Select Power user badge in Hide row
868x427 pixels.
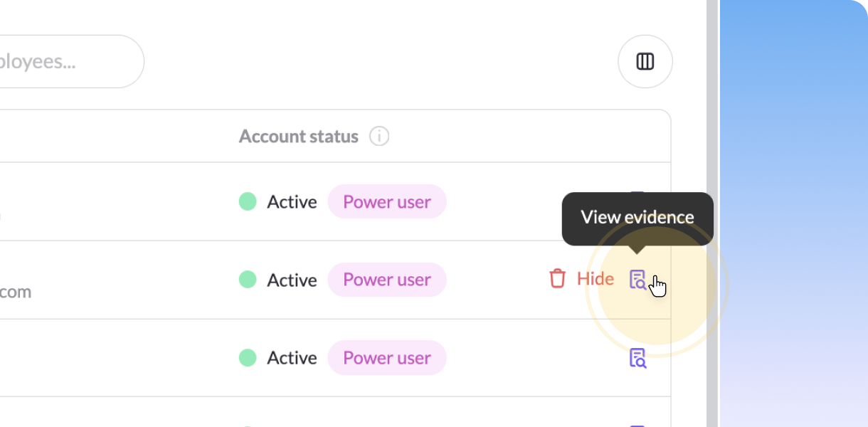pos(387,280)
